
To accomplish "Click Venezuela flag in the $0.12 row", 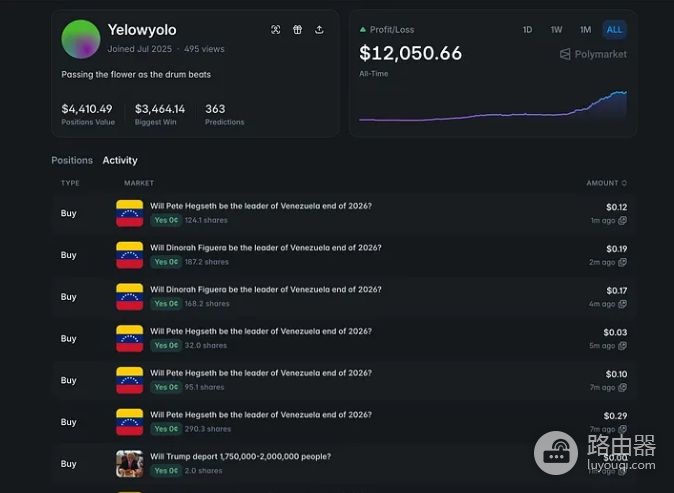I will (x=129, y=213).
